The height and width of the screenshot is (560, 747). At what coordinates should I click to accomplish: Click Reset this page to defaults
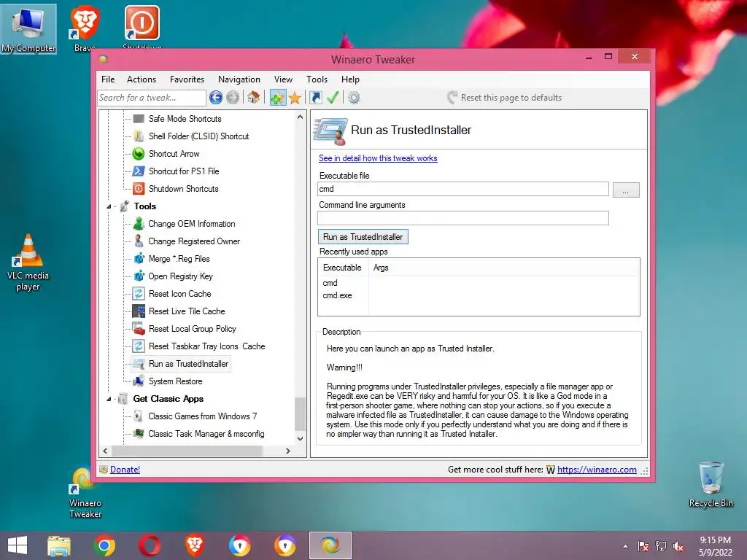click(x=505, y=98)
